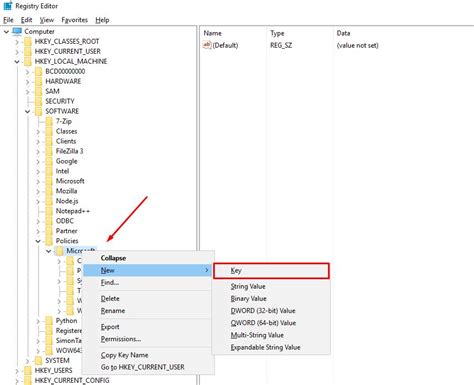Collapse the Policies key arrow
This screenshot has height=385, width=474.
(38, 241)
